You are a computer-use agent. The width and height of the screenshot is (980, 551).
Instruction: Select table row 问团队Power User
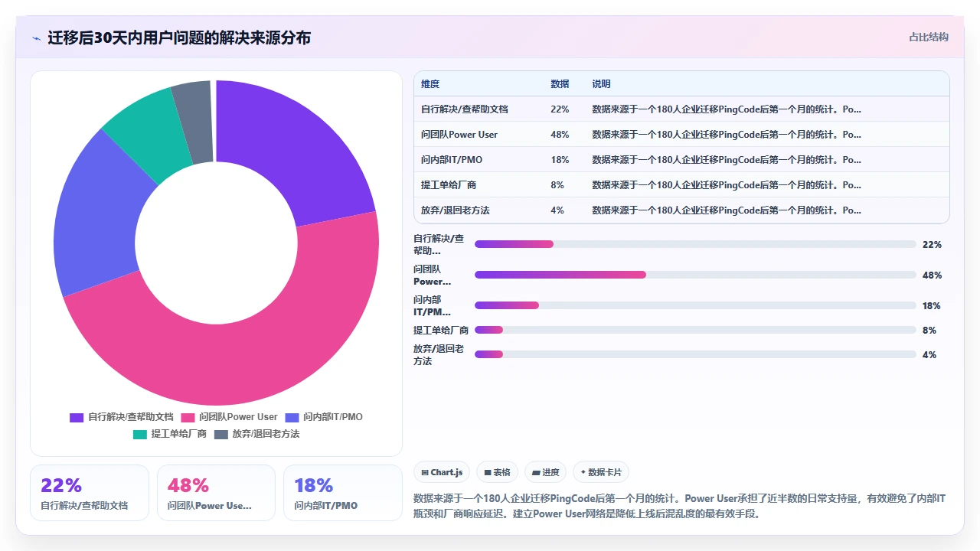pos(681,135)
